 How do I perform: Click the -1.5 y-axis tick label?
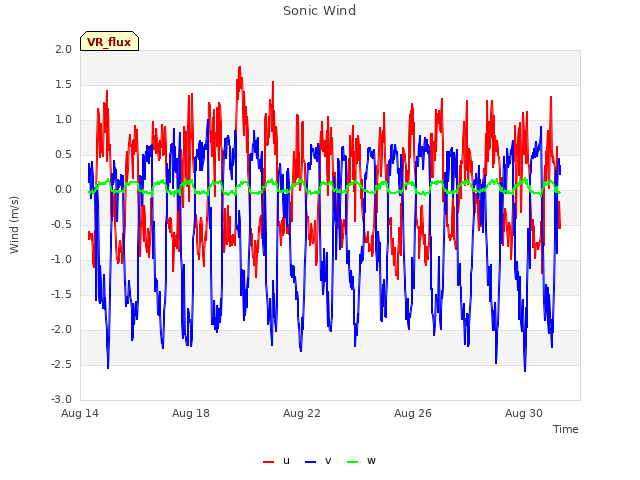[x=62, y=295]
